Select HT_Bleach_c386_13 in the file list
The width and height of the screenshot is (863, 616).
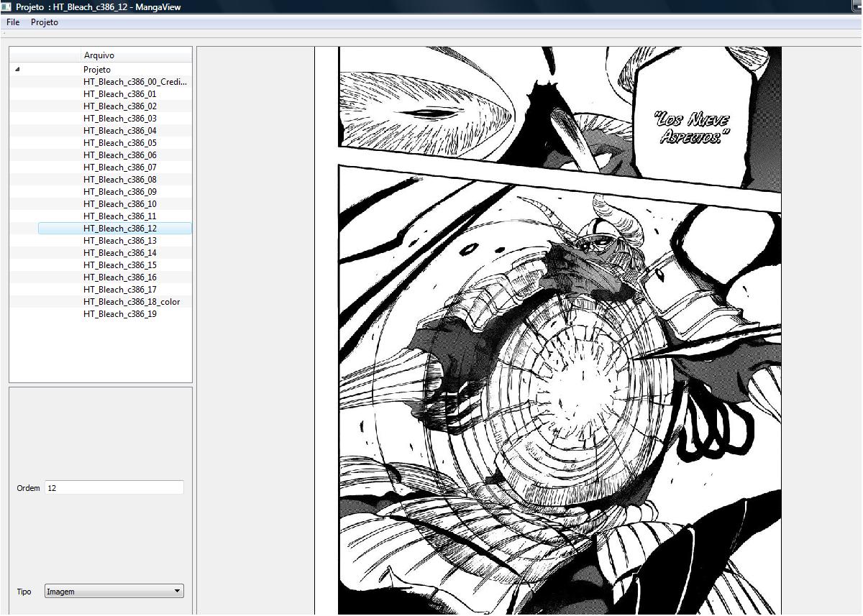coord(120,241)
